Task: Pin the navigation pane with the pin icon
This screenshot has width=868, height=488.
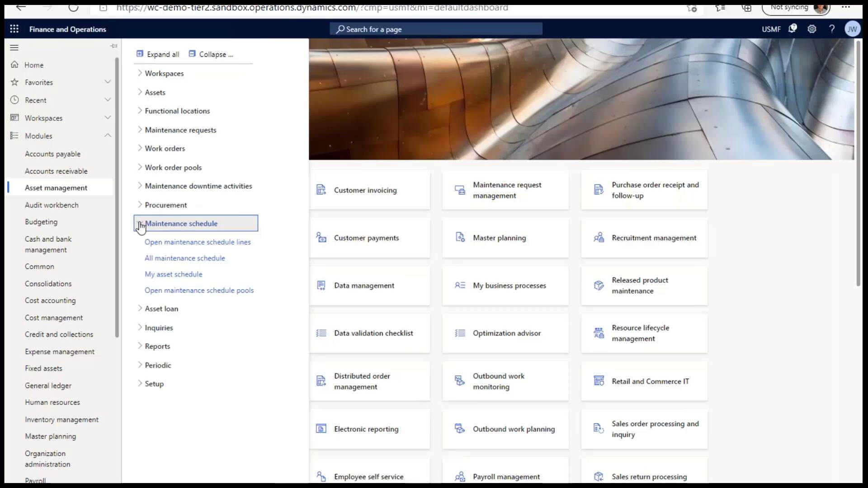Action: 113,46
